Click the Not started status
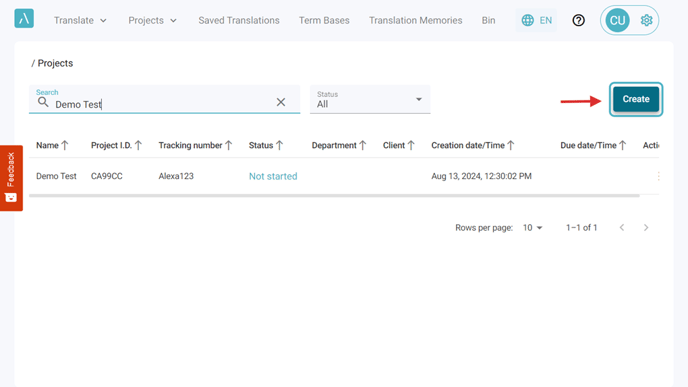 pos(273,176)
